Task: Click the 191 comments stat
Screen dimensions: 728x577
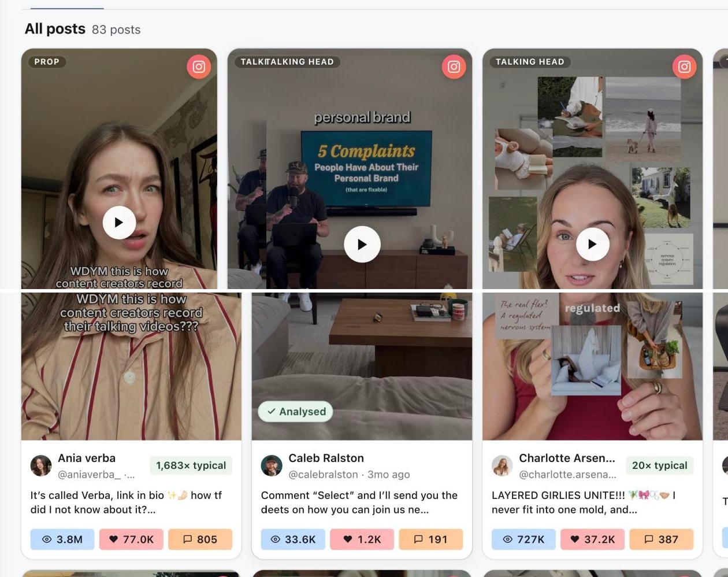Action: tap(431, 539)
